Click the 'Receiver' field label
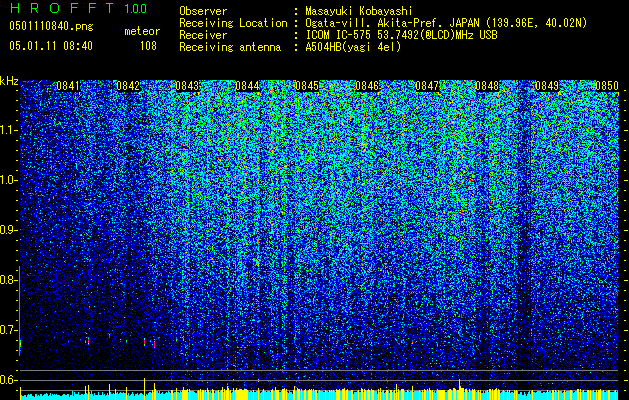The height and width of the screenshot is (400, 629). tap(203, 35)
